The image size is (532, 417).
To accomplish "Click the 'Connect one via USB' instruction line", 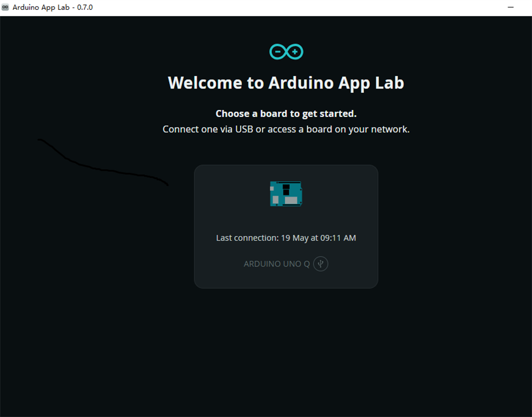I will pos(286,129).
